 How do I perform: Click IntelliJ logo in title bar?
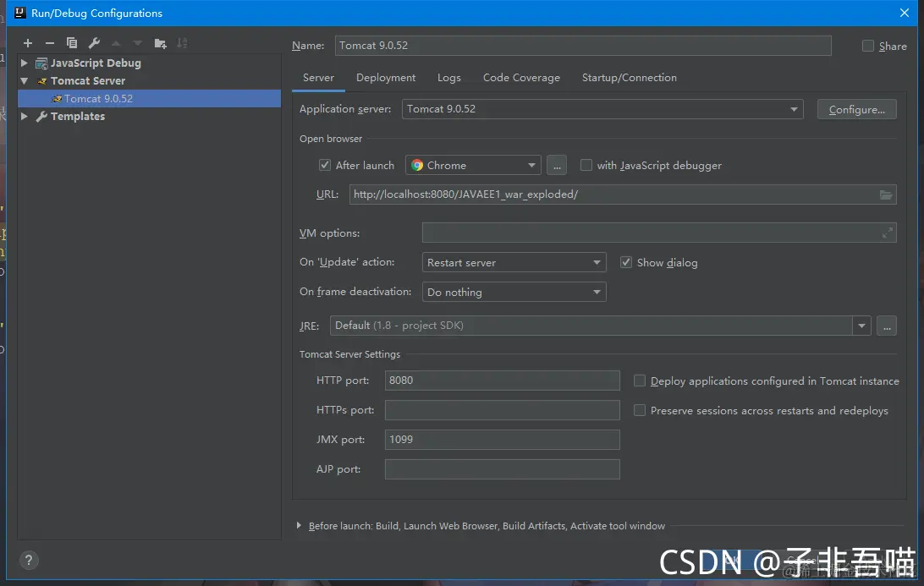(x=19, y=13)
